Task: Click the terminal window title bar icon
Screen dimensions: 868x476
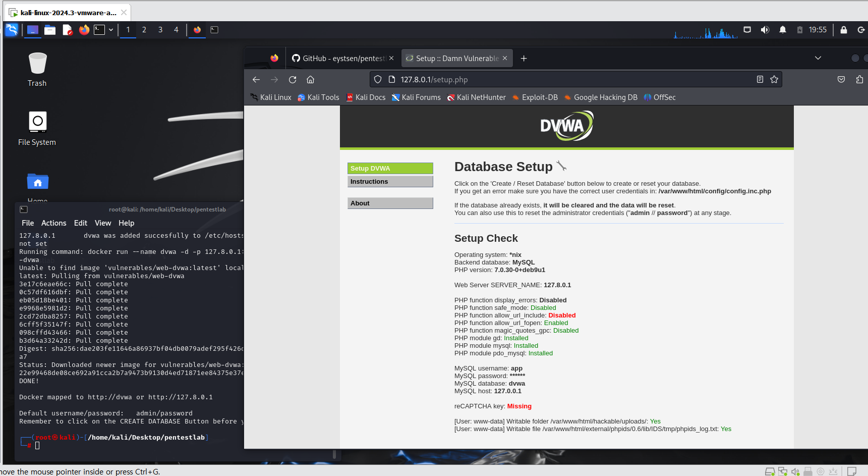Action: (x=24, y=209)
